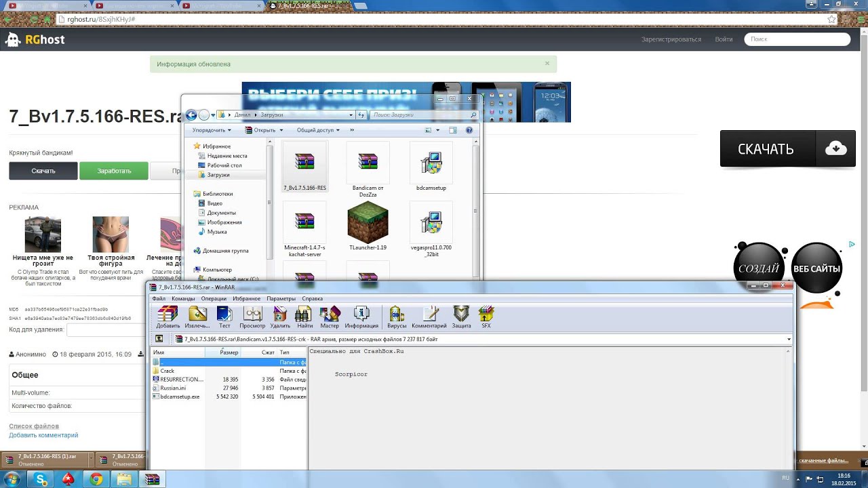Select Рабочий стол in Explorer sidebar

click(224, 165)
